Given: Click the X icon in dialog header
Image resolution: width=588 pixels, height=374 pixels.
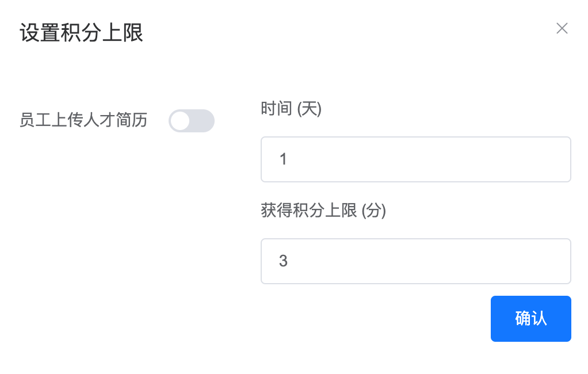Looking at the screenshot, I should coord(562,28).
